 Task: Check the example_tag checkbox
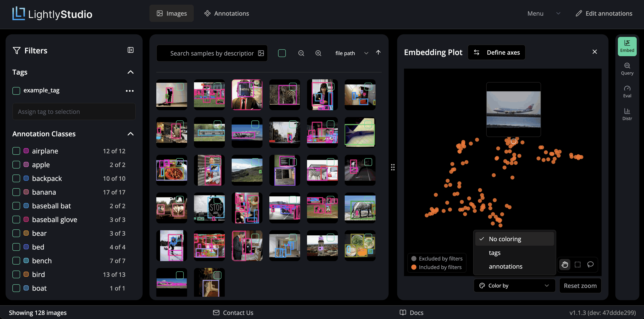click(16, 91)
